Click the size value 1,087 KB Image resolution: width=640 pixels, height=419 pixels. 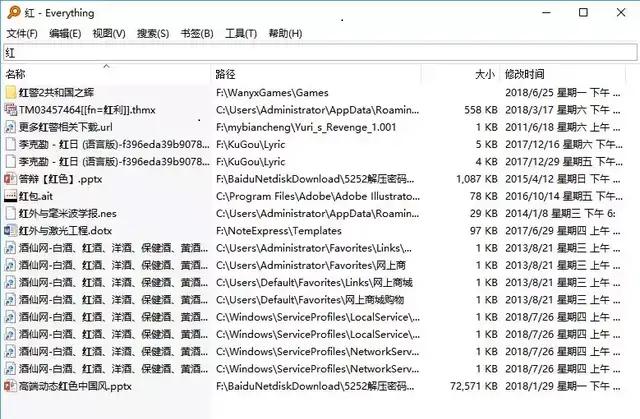click(477, 179)
